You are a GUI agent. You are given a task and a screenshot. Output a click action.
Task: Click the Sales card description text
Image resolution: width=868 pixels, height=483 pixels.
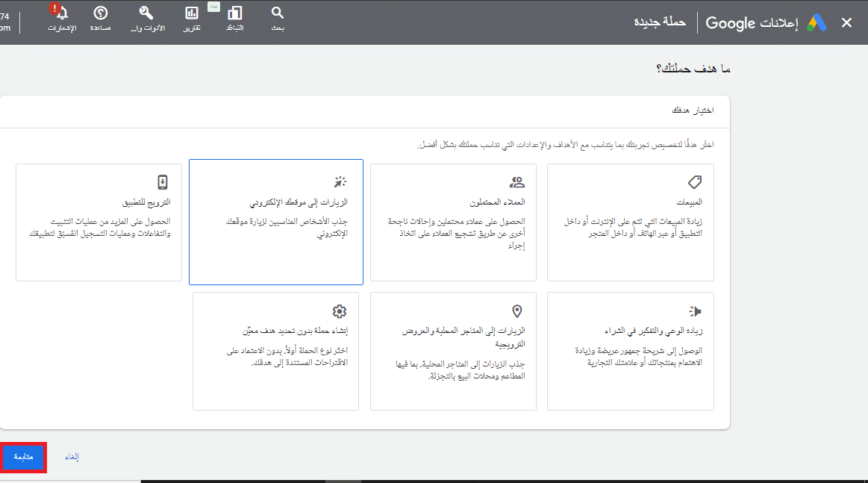click(x=634, y=227)
